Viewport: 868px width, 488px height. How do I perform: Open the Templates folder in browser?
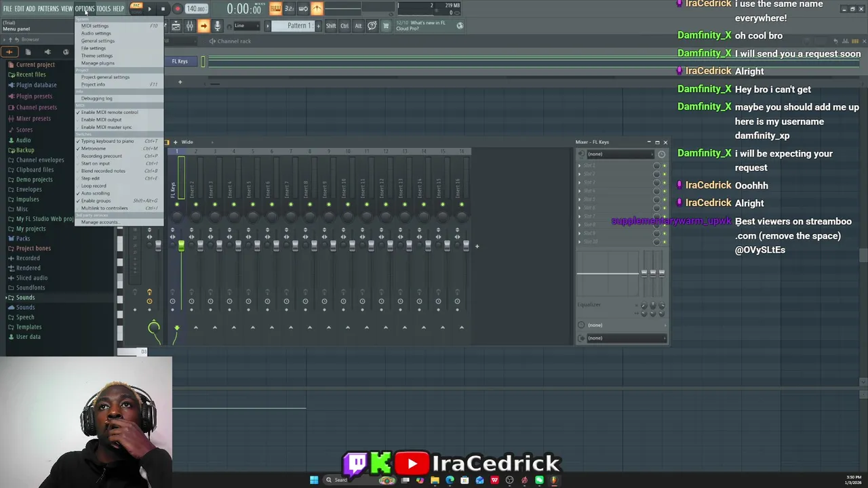pos(28,327)
